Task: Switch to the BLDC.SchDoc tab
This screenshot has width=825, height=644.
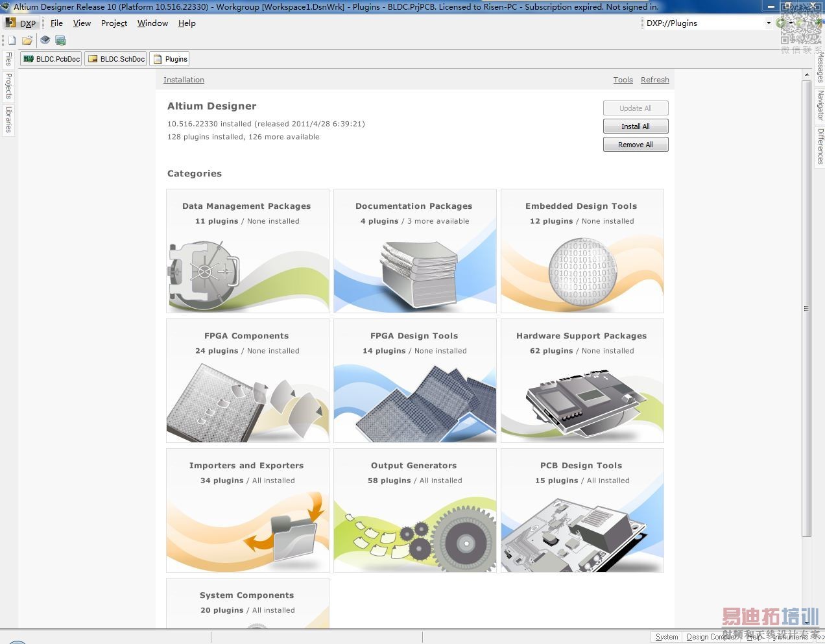Action: (115, 59)
